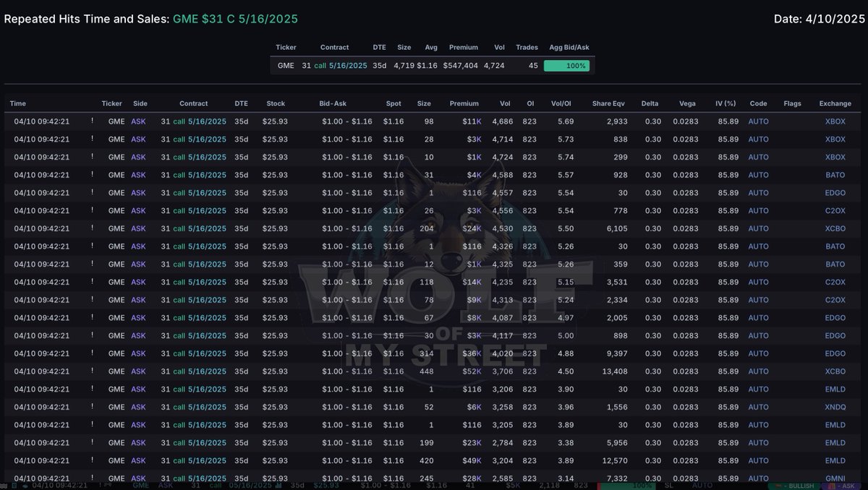Image resolution: width=868 pixels, height=490 pixels.
Task: Click the exclamation mark in the Vol 4,686 row
Action: (x=92, y=121)
